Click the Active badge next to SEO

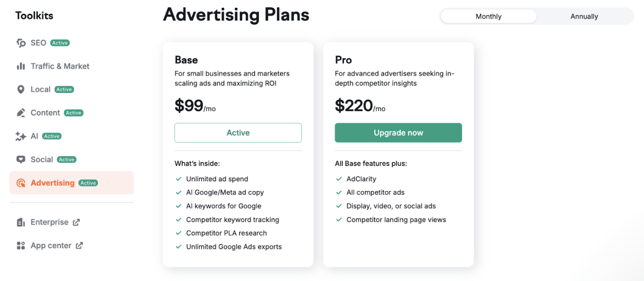point(60,43)
